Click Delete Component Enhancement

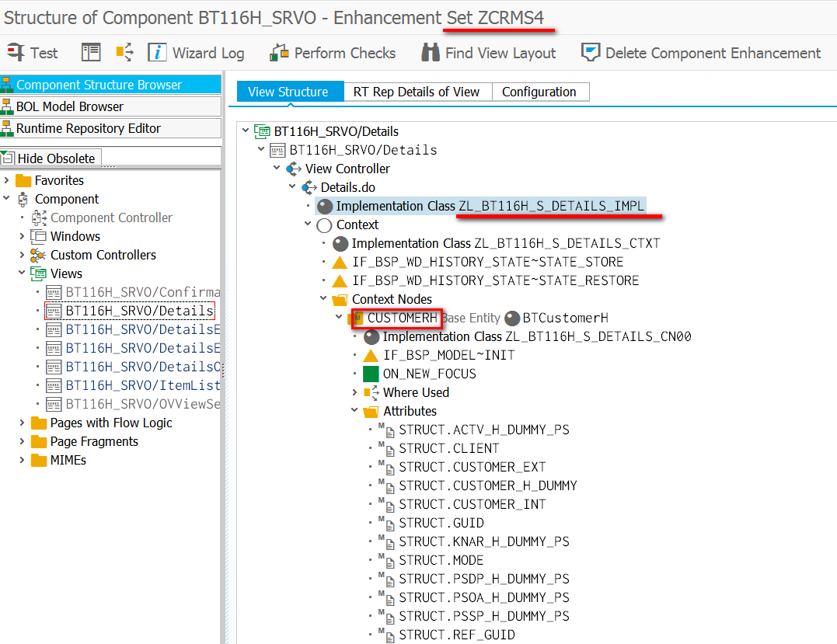pos(701,53)
